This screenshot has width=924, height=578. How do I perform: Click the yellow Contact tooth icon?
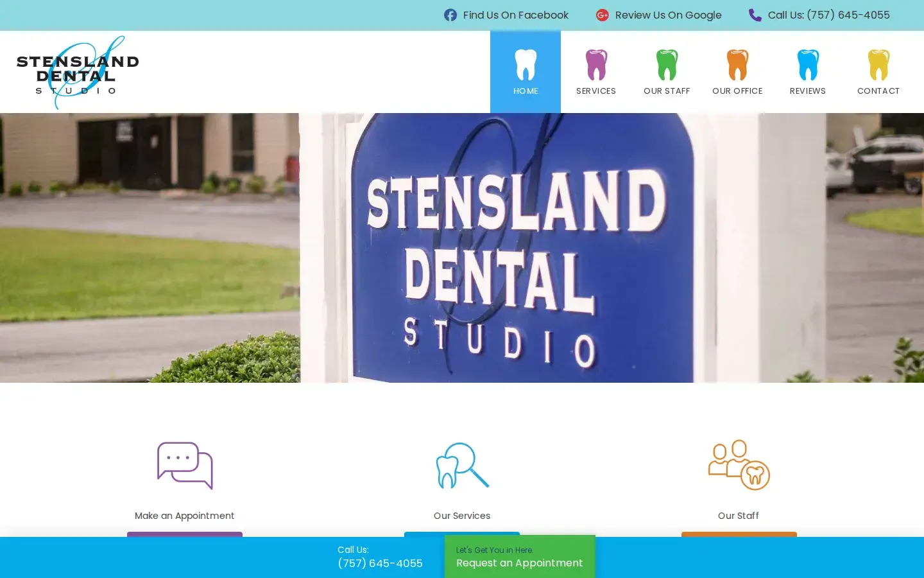[878, 65]
